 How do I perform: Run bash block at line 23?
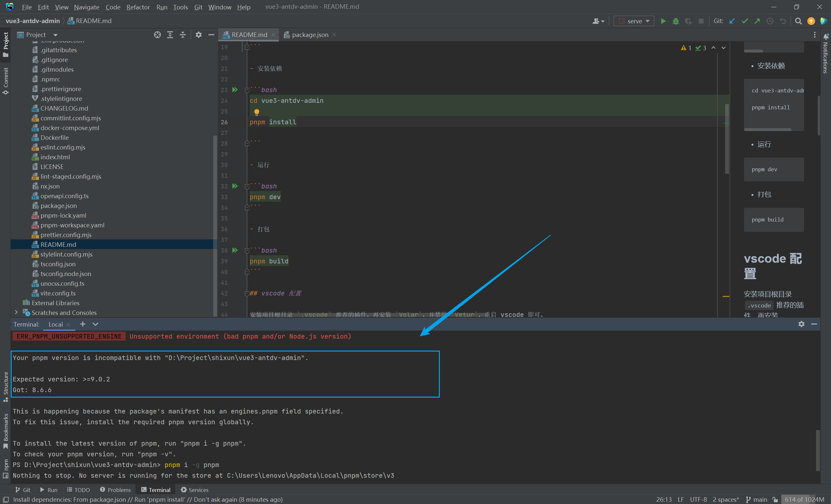pyautogui.click(x=235, y=90)
